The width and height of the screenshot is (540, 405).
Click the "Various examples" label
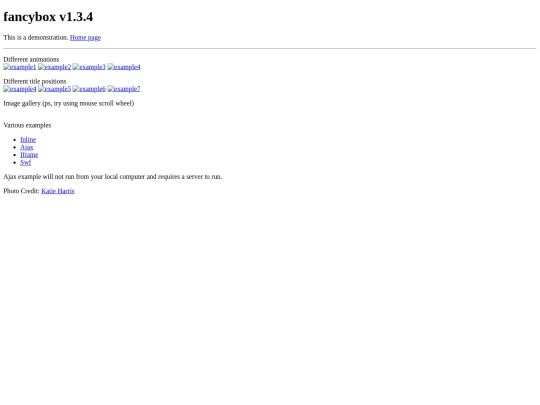[27, 125]
